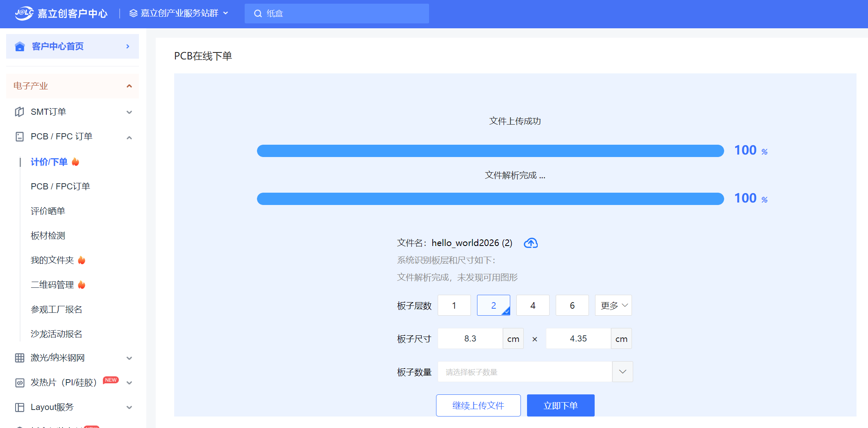Select 4 layers for 板子层数
This screenshot has width=868, height=428.
pos(533,305)
